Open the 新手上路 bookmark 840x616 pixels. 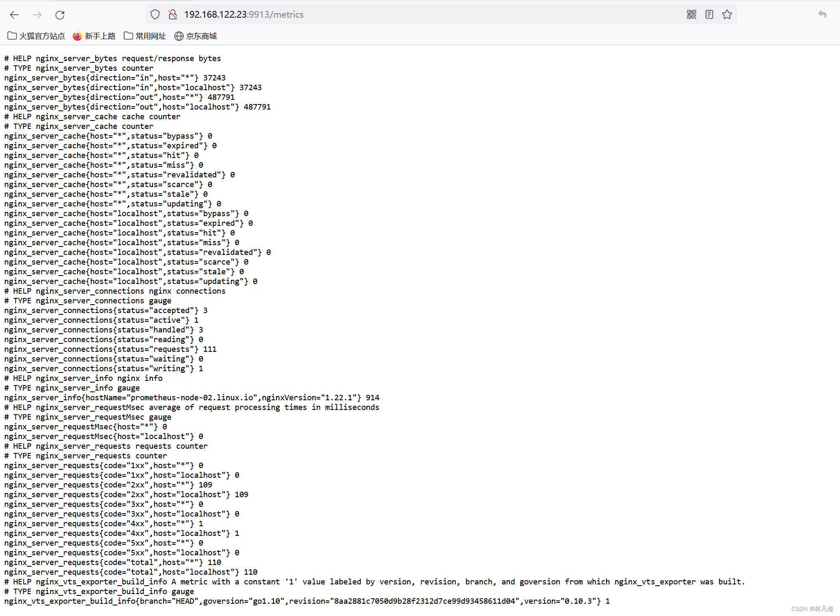pos(94,36)
